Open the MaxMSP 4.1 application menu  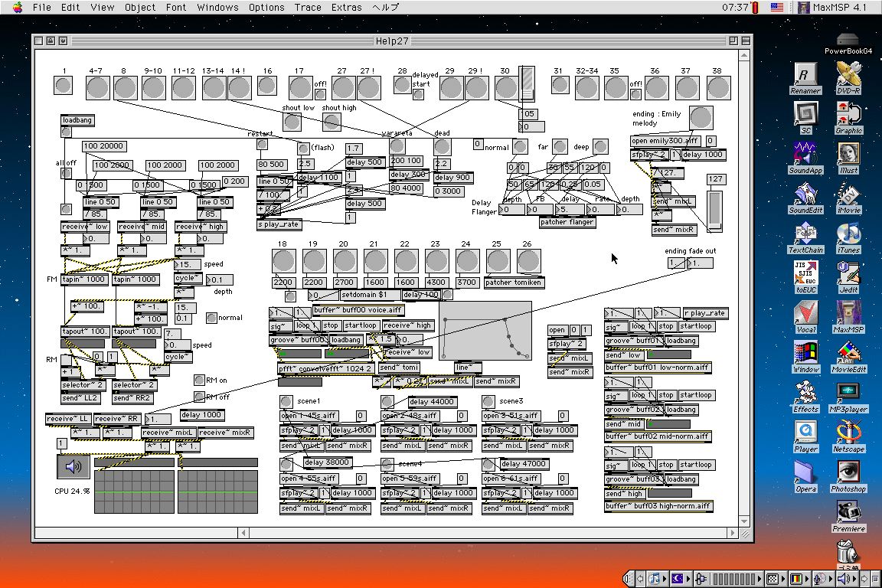coord(832,8)
